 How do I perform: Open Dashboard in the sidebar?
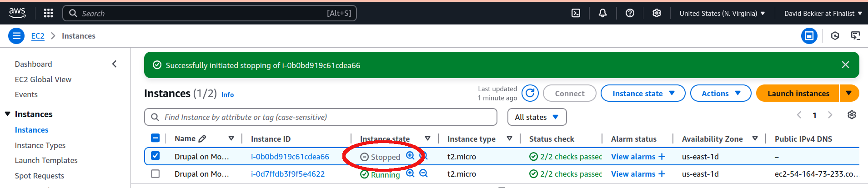pyautogui.click(x=34, y=64)
